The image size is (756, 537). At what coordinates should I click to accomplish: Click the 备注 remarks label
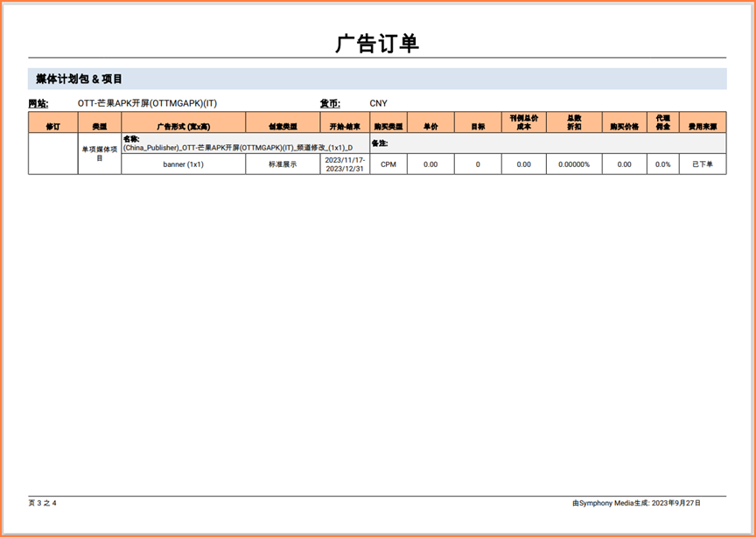380,143
